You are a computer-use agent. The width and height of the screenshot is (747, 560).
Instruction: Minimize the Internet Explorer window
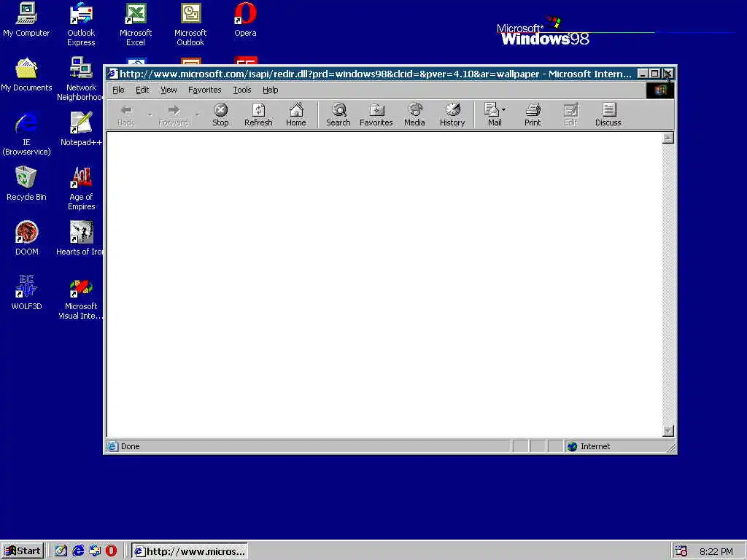pos(643,74)
